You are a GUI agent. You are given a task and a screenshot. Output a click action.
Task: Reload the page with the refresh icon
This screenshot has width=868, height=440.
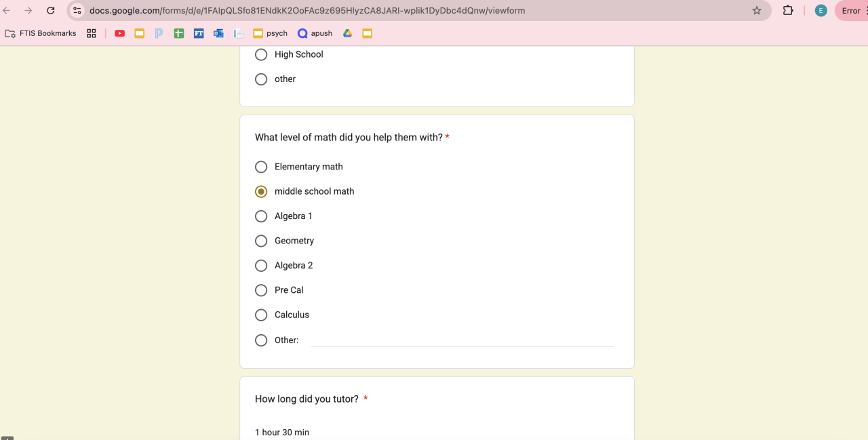point(50,11)
